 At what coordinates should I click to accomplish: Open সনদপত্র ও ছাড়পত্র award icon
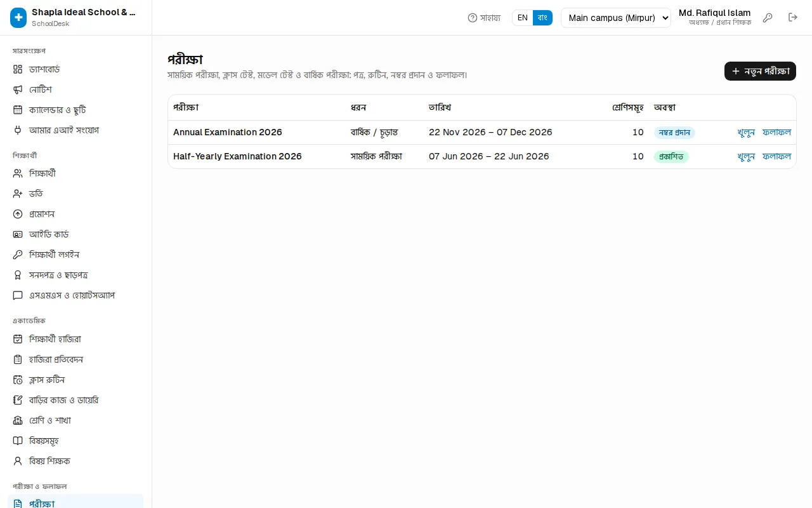[18, 275]
